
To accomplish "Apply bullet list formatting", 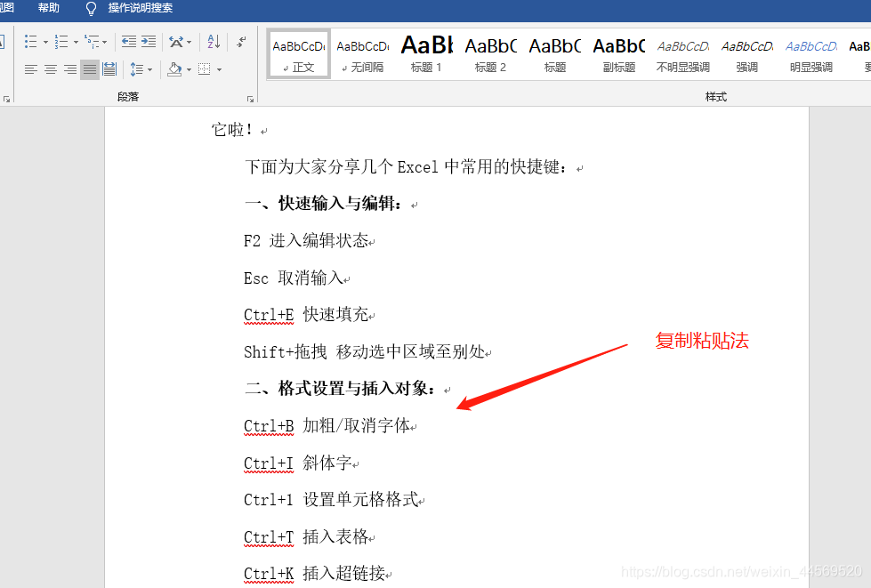I will 30,42.
